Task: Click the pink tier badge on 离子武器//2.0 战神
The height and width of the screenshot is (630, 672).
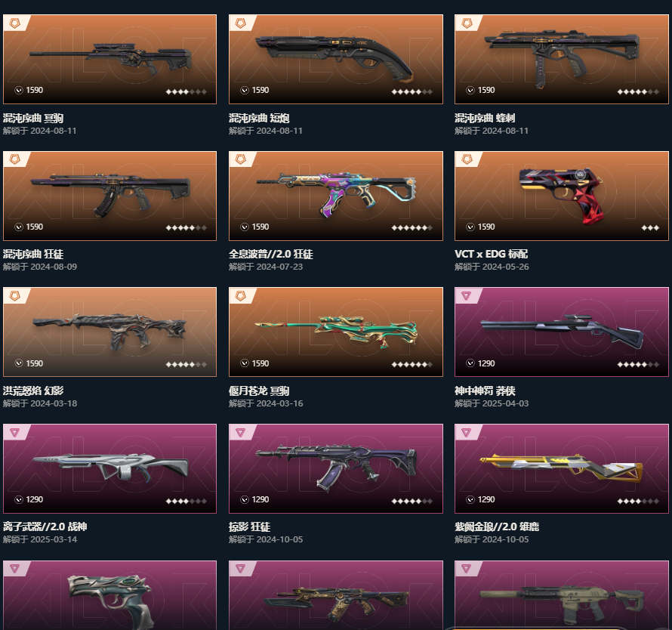Action: (x=15, y=432)
